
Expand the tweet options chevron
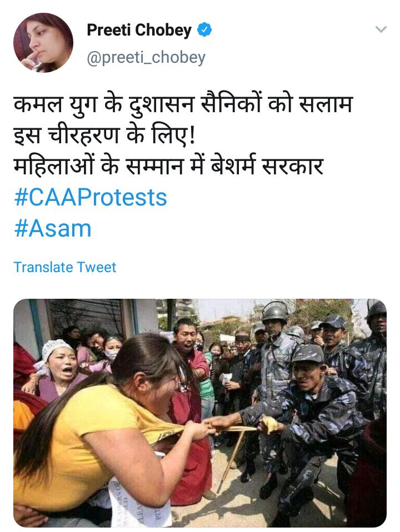click(381, 29)
